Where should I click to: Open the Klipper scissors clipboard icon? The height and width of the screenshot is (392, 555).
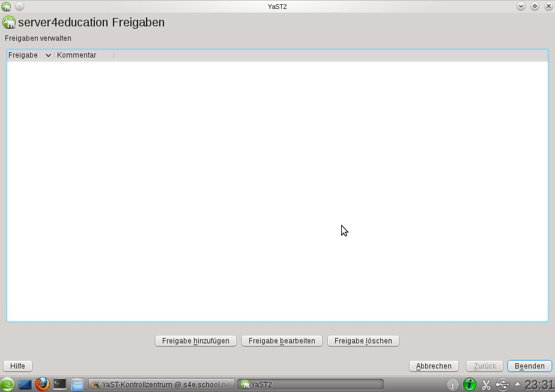point(487,384)
